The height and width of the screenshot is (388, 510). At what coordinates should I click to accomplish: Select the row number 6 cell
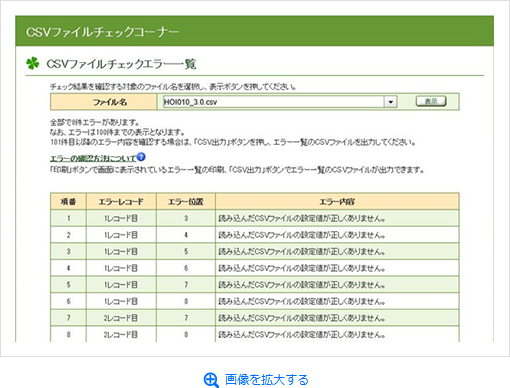click(x=68, y=301)
